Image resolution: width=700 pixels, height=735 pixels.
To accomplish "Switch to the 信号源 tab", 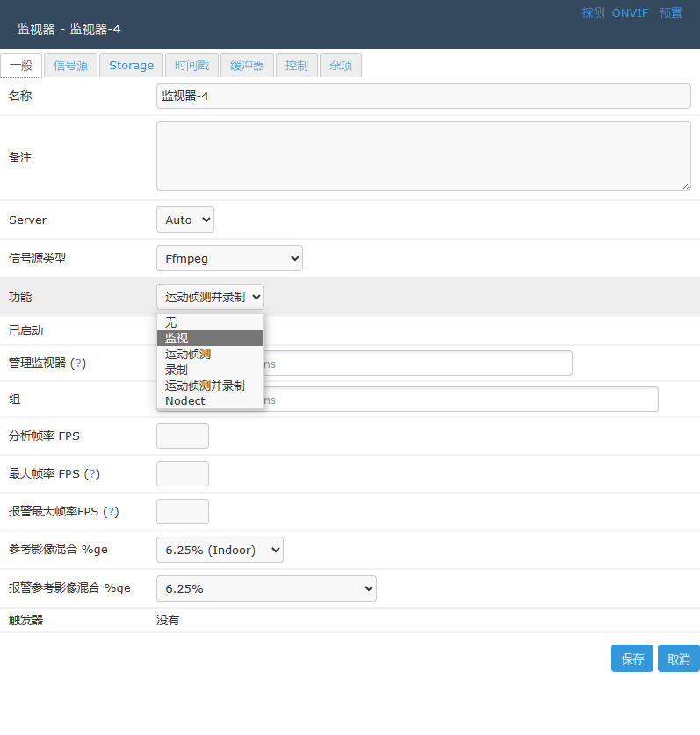I will (x=70, y=66).
